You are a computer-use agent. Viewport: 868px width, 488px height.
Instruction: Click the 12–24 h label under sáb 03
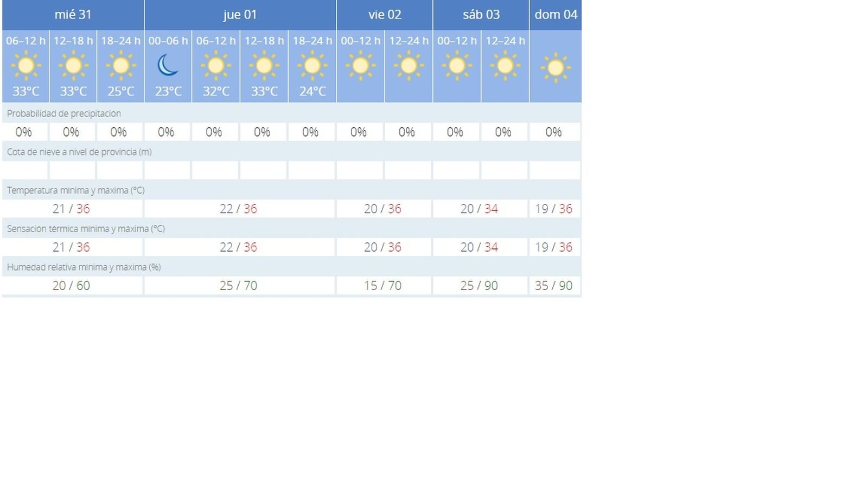(x=505, y=40)
